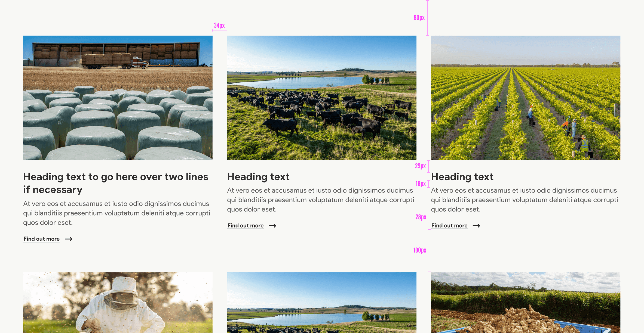The width and height of the screenshot is (644, 333).
Task: Click the hay bales silage photo
Action: tap(118, 98)
